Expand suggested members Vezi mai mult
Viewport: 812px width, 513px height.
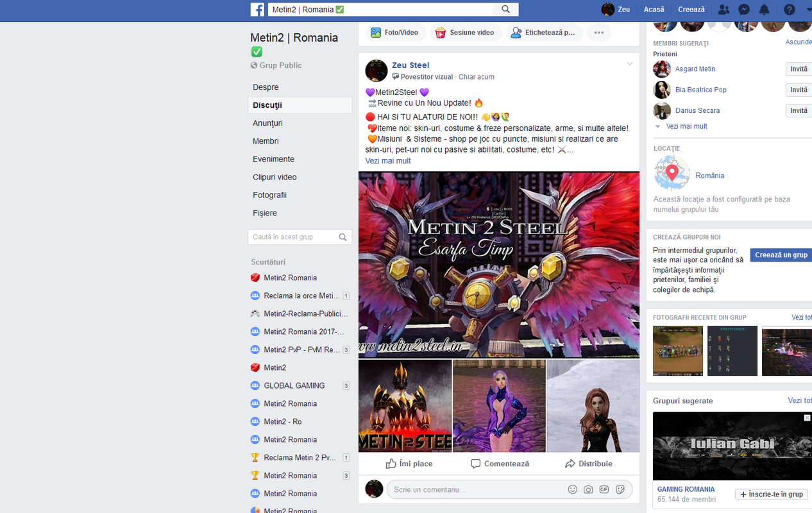[x=686, y=126]
